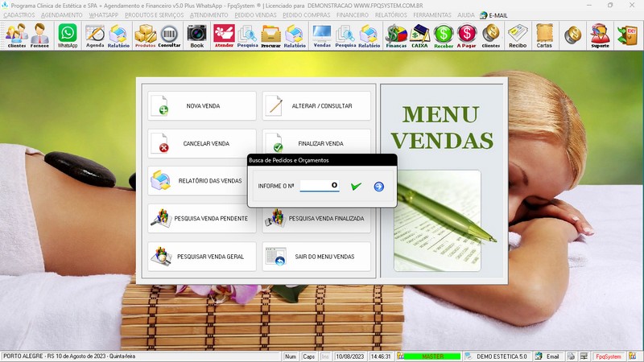
Task: Click the Atender toolbar icon
Action: click(x=224, y=35)
